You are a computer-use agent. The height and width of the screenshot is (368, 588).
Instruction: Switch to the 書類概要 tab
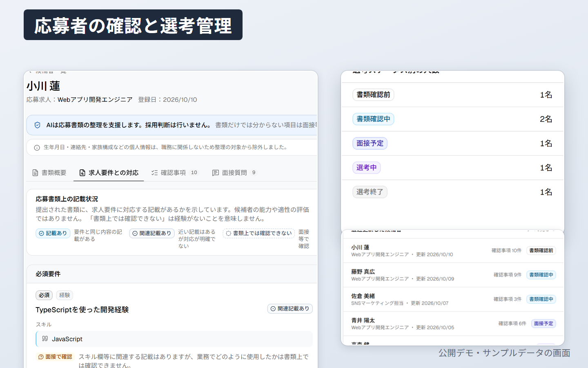tap(49, 173)
